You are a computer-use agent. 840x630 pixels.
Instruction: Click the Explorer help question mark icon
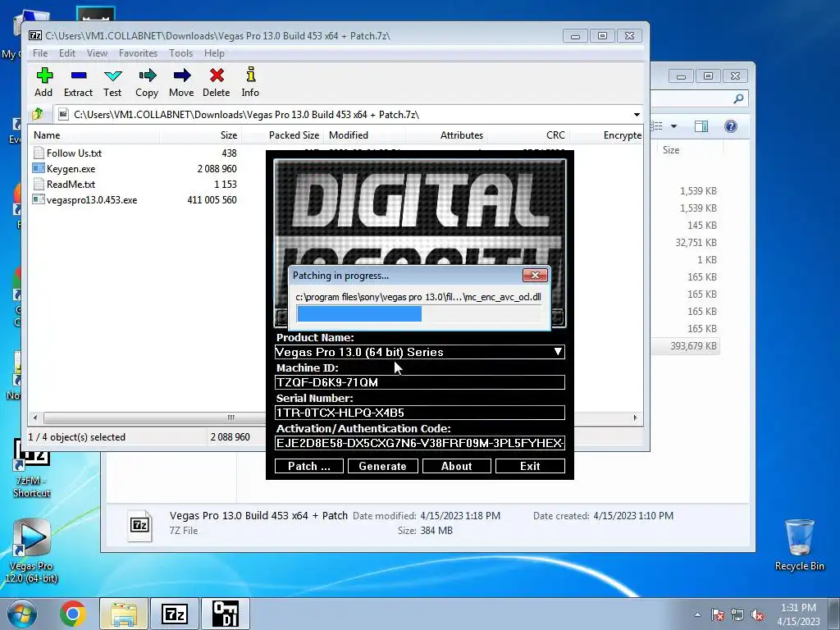[731, 126]
